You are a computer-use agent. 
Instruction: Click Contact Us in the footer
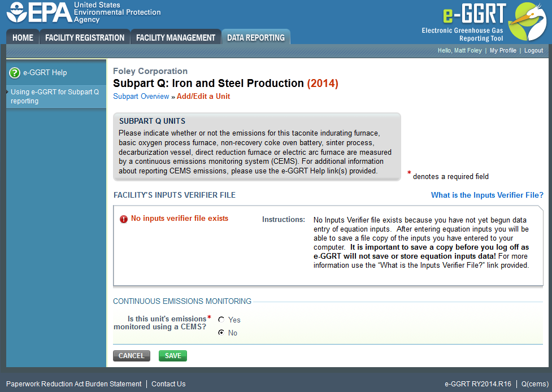click(x=168, y=384)
